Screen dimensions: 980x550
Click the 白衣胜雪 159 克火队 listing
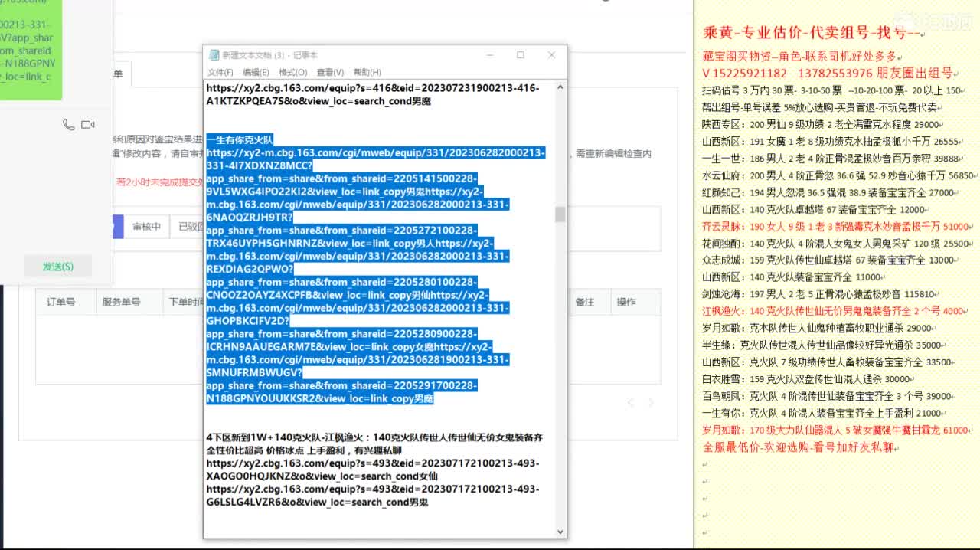click(x=806, y=378)
